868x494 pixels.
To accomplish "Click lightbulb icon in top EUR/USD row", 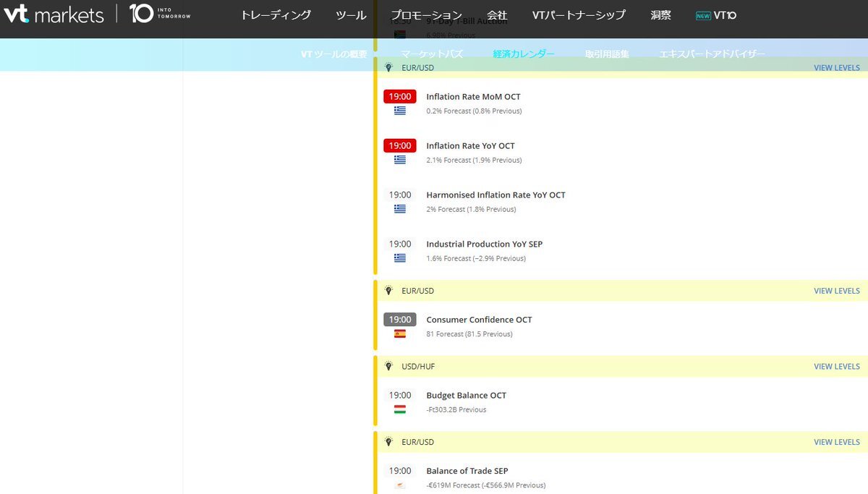I will coord(388,67).
